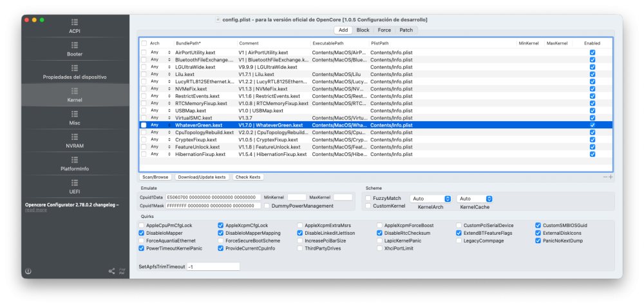Open the UEFI section icon

click(x=74, y=183)
